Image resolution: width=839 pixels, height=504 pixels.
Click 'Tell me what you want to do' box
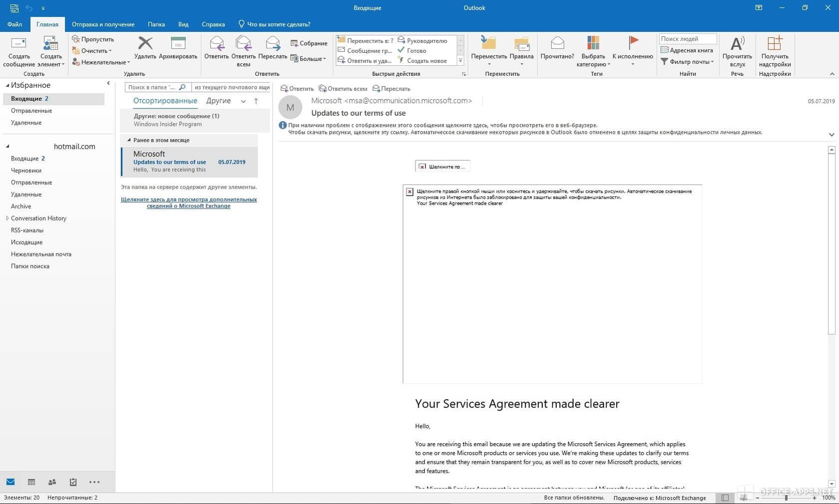[x=274, y=24]
